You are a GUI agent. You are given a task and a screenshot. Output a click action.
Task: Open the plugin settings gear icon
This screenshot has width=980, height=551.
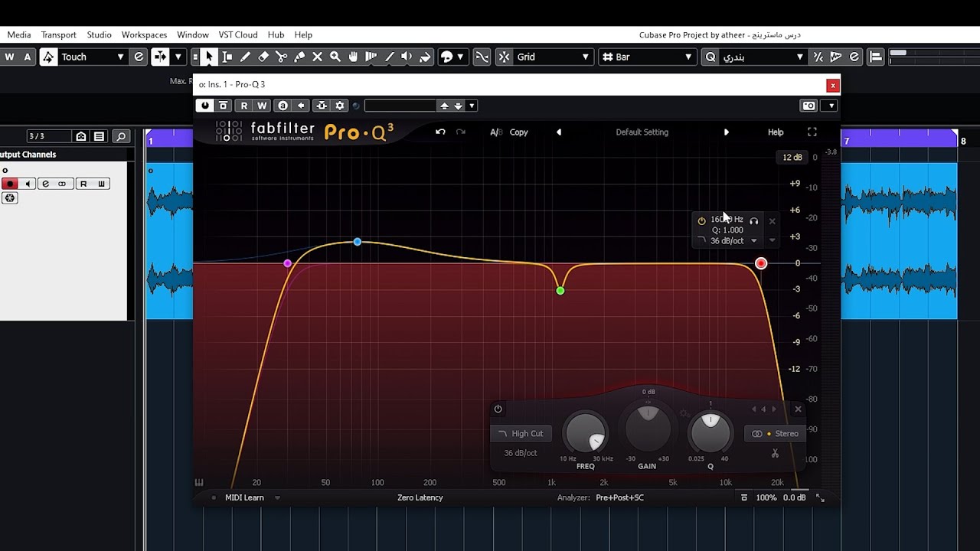[340, 106]
